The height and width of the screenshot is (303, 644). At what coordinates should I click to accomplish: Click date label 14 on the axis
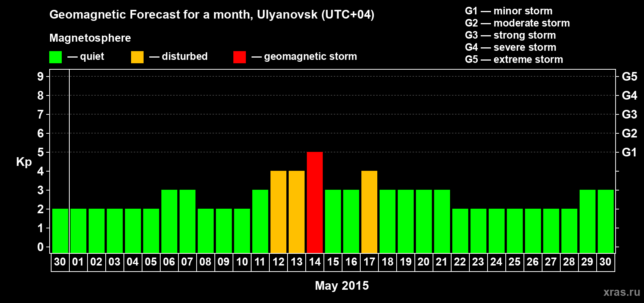click(315, 262)
